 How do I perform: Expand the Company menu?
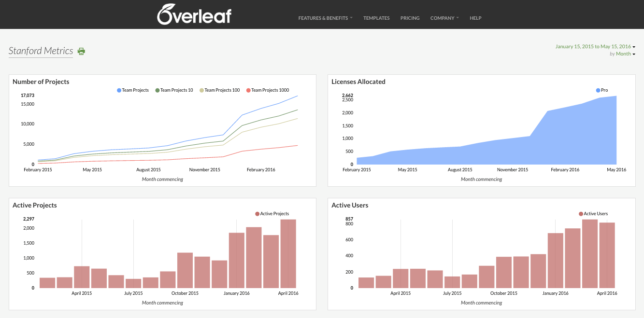tap(444, 18)
